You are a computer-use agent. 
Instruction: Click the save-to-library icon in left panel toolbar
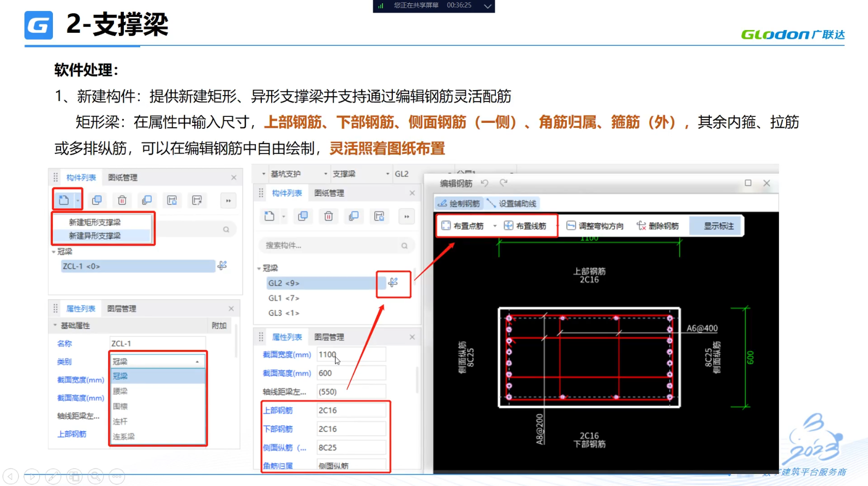172,200
